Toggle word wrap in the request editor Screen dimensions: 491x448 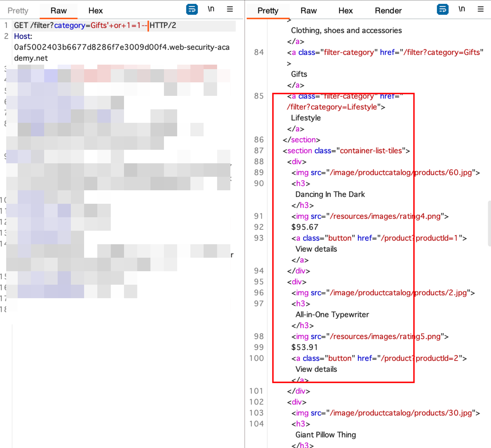click(x=192, y=9)
